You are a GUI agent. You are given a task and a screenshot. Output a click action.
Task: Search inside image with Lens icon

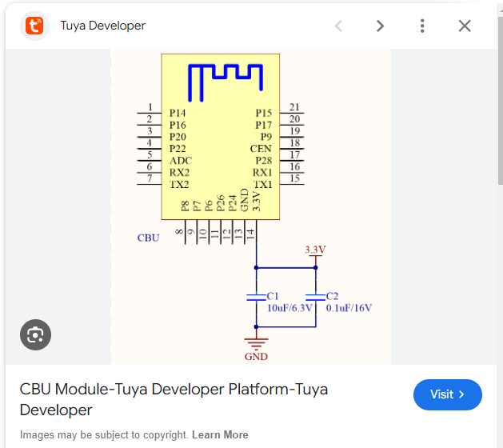(35, 334)
